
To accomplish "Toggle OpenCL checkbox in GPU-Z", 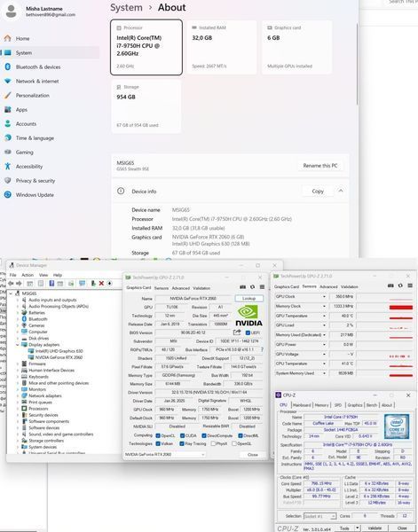I will 158,435.
